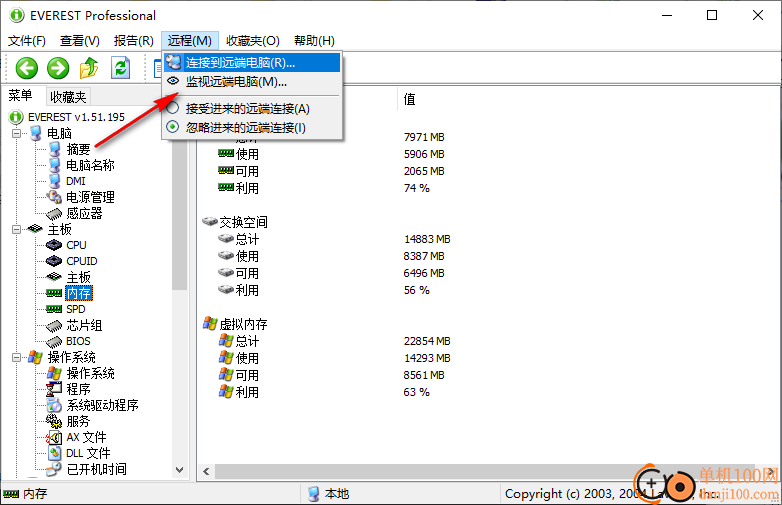
Task: Click the BIOS chip icon in tree
Action: click(54, 341)
